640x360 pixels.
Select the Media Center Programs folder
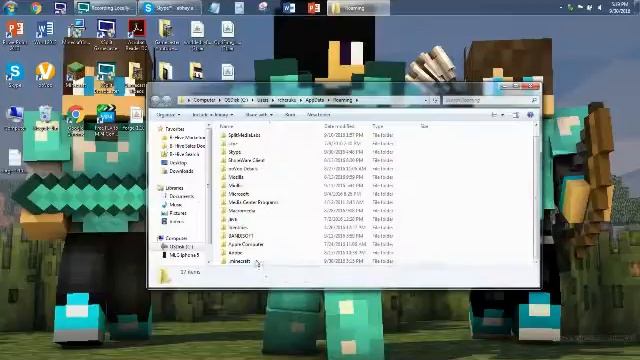coord(249,202)
